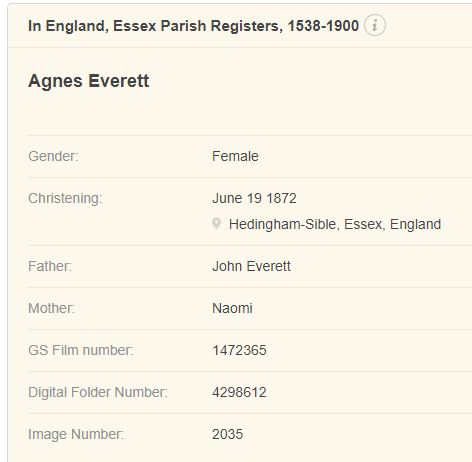Select the christening date June 19 1872
The image size is (472, 462).
(254, 198)
